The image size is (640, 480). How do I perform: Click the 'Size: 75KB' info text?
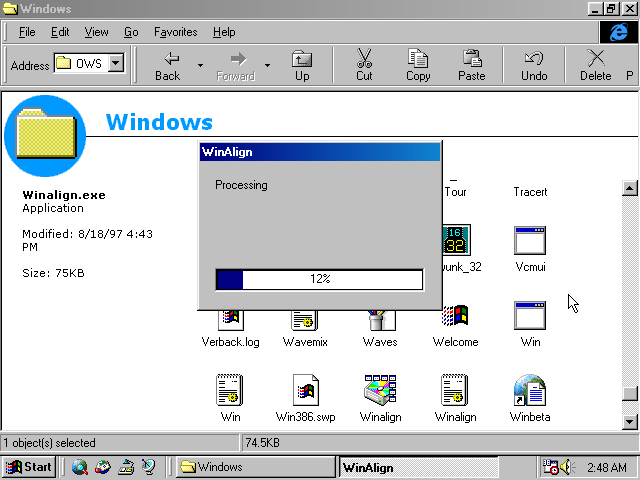[x=53, y=273]
